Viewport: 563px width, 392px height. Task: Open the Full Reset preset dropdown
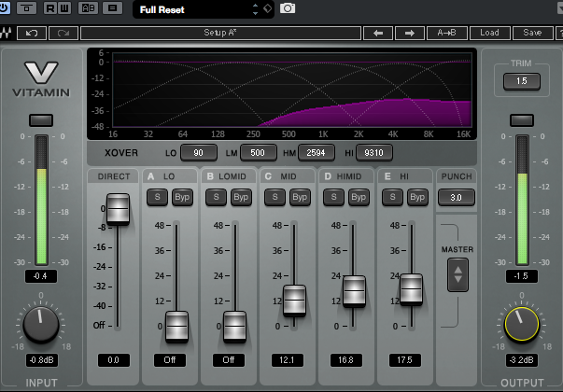204,9
